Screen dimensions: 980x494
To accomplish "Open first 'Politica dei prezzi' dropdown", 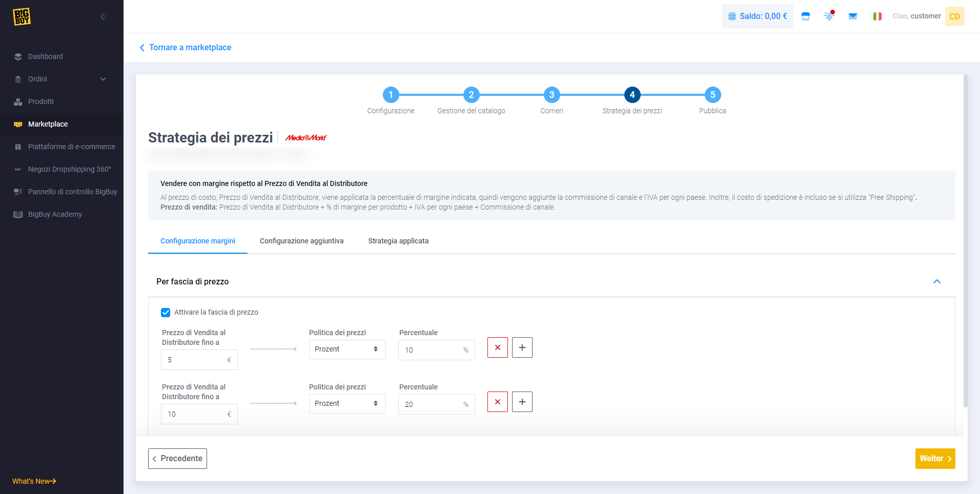I will [x=347, y=349].
